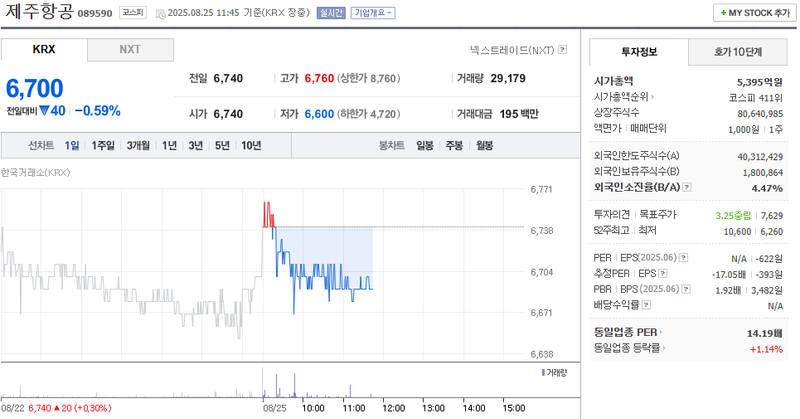Click the current price 6,700
The image size is (800, 419).
coord(35,88)
